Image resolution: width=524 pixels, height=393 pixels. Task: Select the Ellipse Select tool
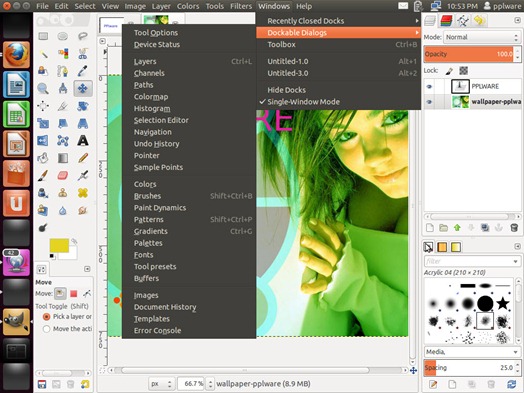tap(62, 36)
